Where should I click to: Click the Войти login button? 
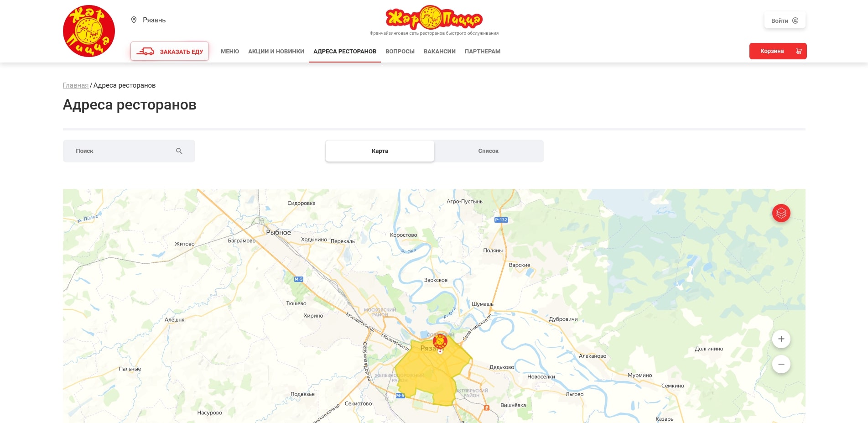(x=785, y=21)
